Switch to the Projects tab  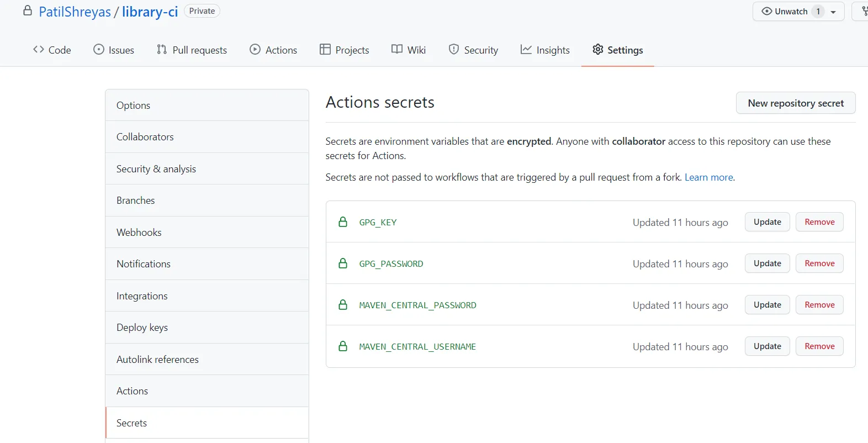[345, 50]
